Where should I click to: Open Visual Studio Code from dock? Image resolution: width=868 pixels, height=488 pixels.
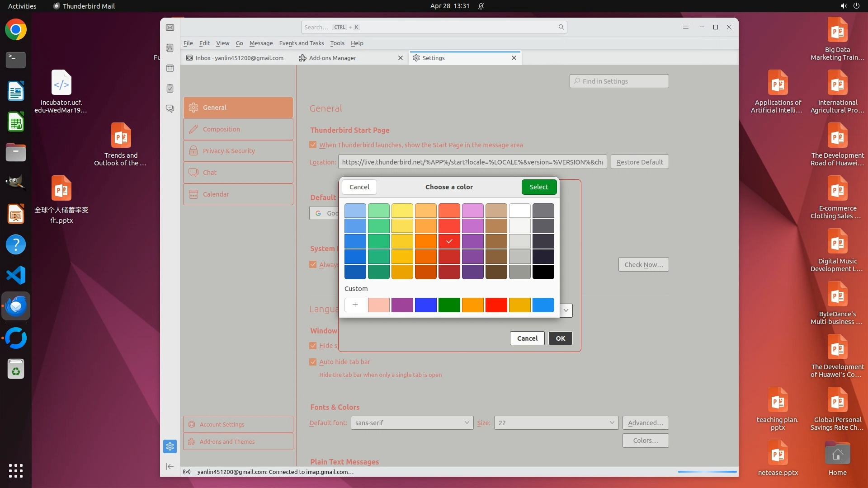pyautogui.click(x=16, y=275)
